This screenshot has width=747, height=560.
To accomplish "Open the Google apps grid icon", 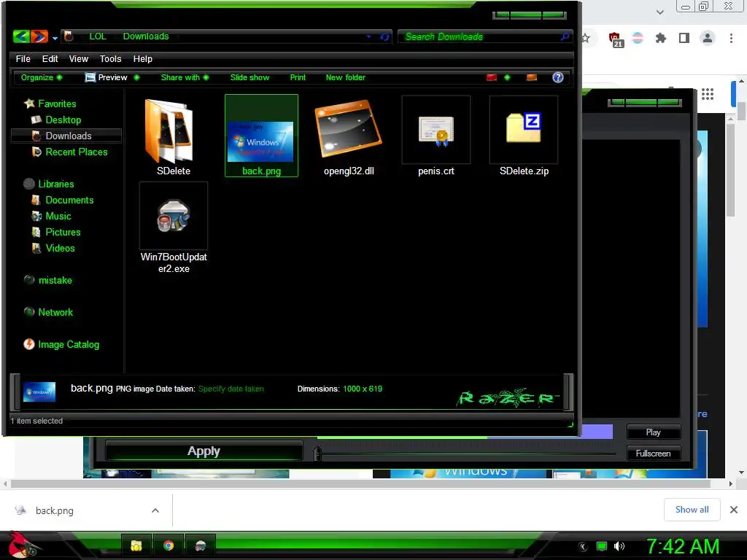I will pos(708,94).
